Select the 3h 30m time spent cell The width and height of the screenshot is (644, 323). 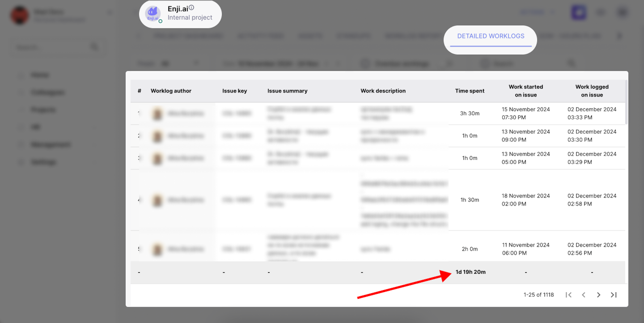tap(470, 113)
